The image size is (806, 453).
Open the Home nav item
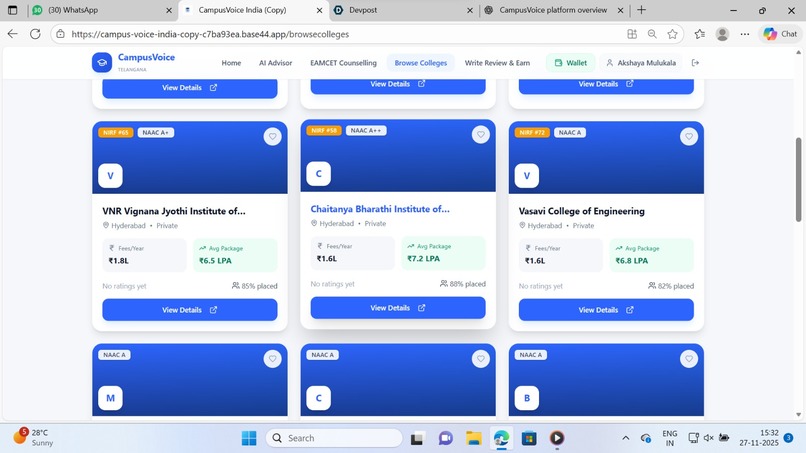231,63
